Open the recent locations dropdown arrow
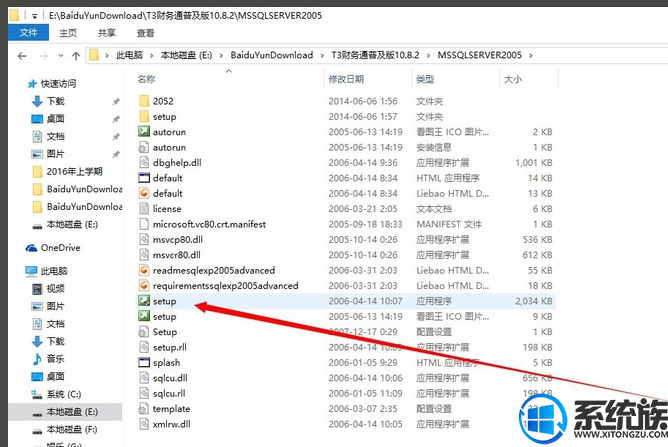The height and width of the screenshot is (447, 668). point(61,56)
